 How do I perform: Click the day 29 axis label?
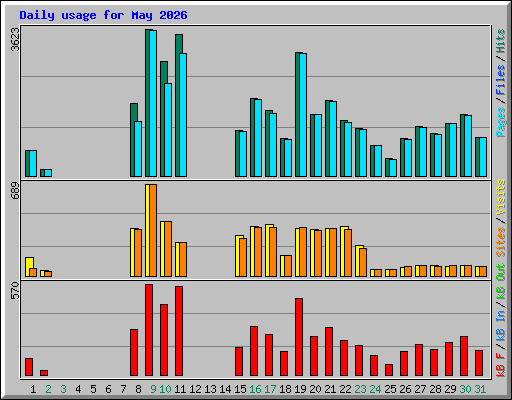point(450,389)
